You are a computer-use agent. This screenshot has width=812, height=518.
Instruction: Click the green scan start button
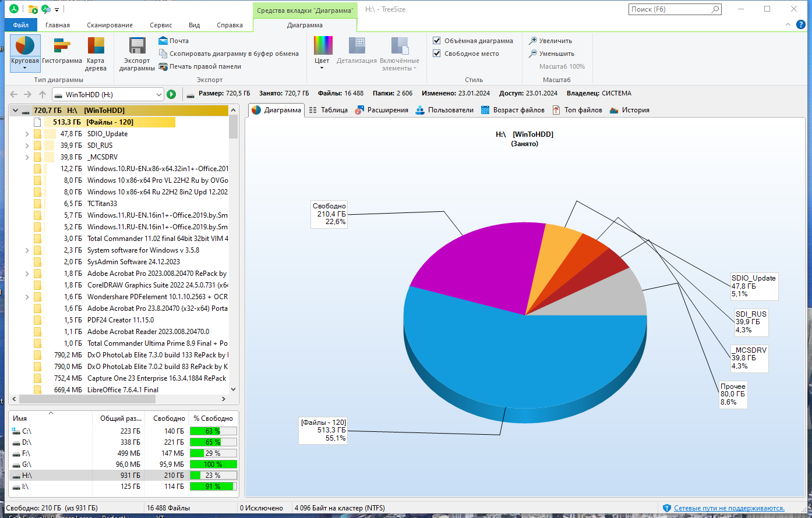[x=171, y=94]
